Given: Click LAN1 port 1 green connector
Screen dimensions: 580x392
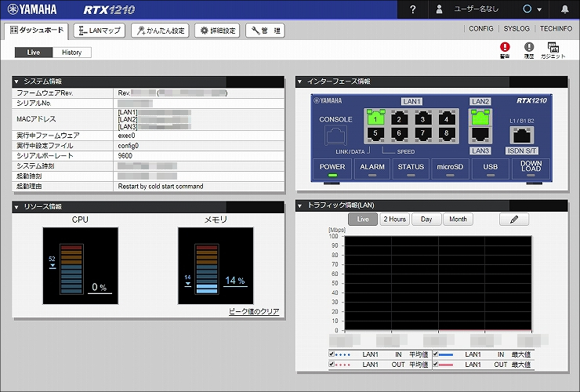Looking at the screenshot, I should (x=375, y=118).
